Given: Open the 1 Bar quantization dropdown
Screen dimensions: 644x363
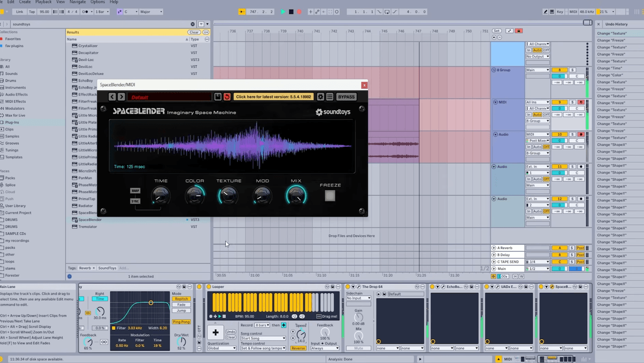Looking at the screenshot, I should 102,11.
